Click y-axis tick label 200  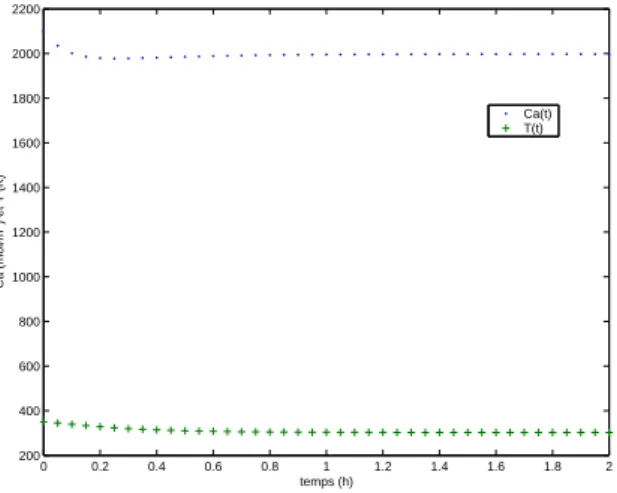pos(29,456)
